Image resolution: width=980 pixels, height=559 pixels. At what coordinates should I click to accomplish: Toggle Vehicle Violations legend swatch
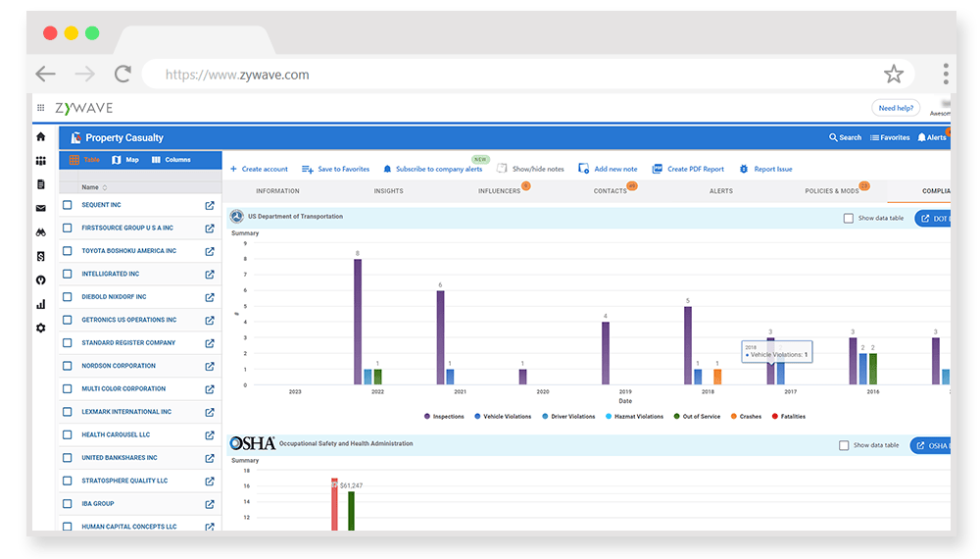(x=477, y=417)
